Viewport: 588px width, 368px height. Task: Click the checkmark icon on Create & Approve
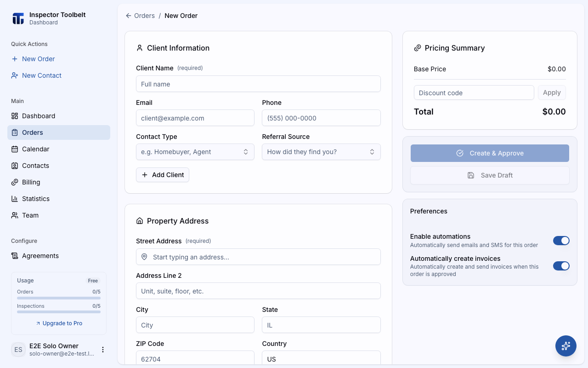(460, 153)
